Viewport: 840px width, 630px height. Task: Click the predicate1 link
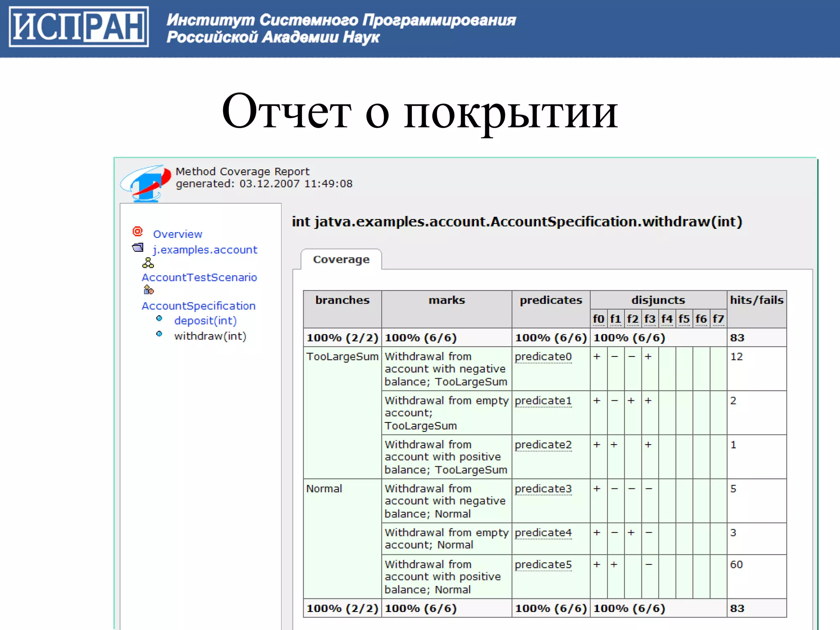(543, 401)
